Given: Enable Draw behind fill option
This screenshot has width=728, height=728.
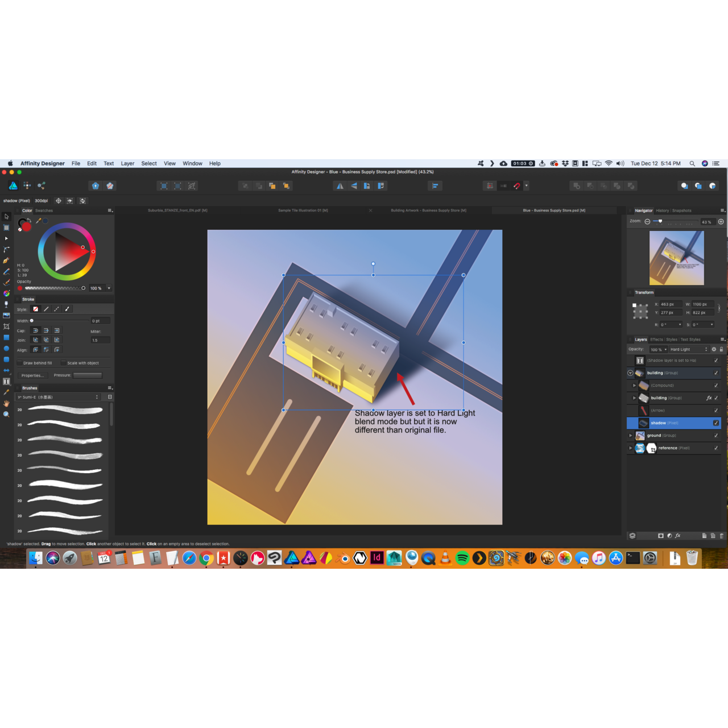Looking at the screenshot, I should 19,363.
